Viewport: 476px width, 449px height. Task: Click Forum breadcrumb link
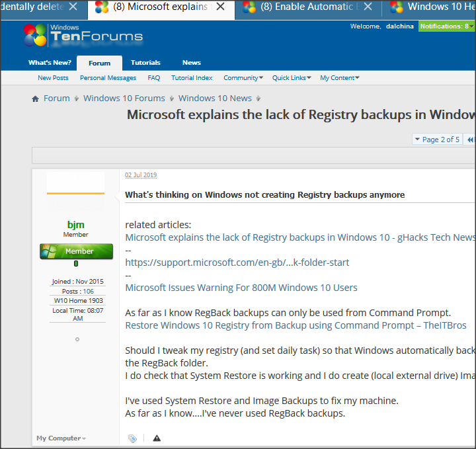[57, 99]
